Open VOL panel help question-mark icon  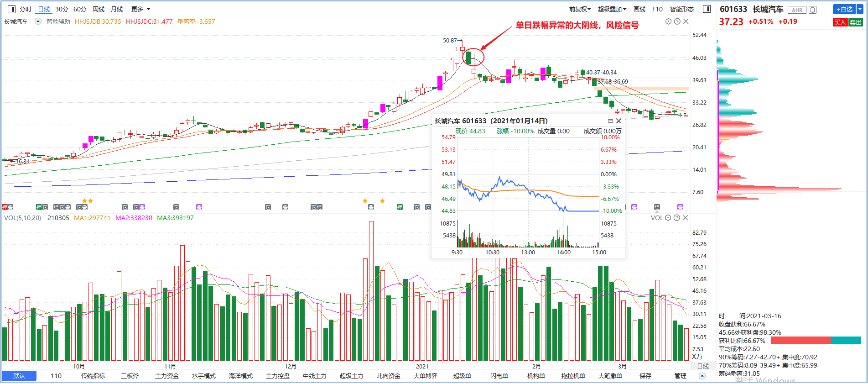pos(677,218)
